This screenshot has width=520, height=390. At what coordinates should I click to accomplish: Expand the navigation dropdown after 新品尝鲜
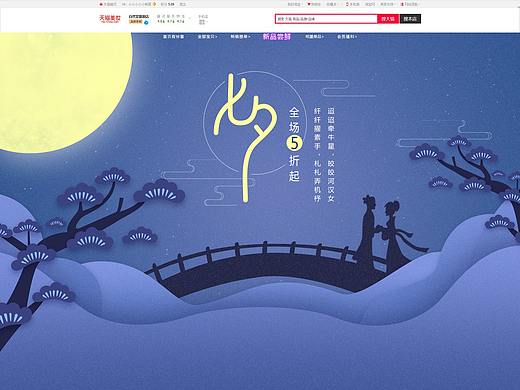point(315,37)
